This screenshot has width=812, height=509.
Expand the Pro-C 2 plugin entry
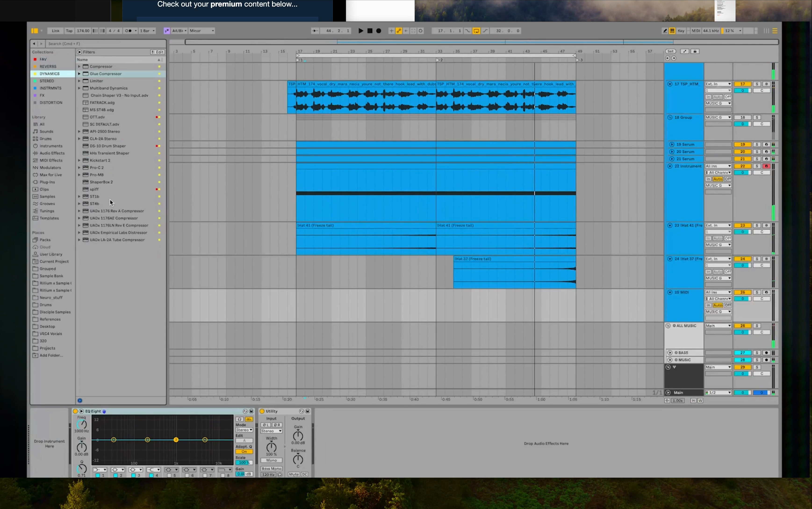coord(79,168)
